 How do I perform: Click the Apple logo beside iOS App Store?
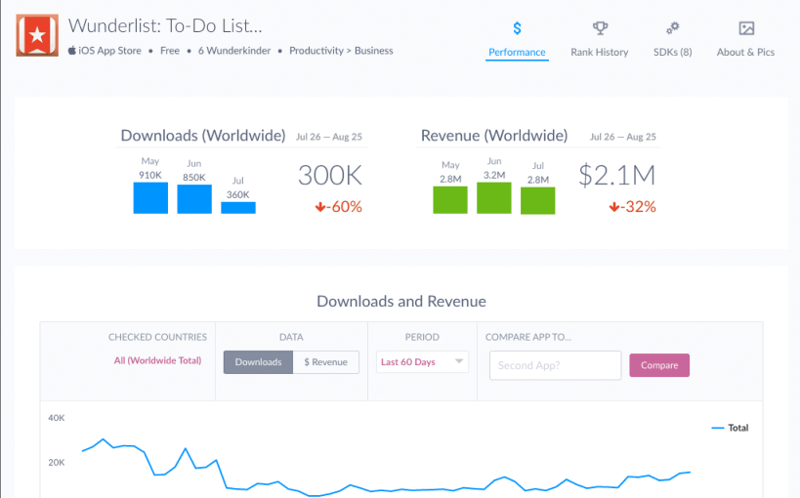pyautogui.click(x=72, y=50)
